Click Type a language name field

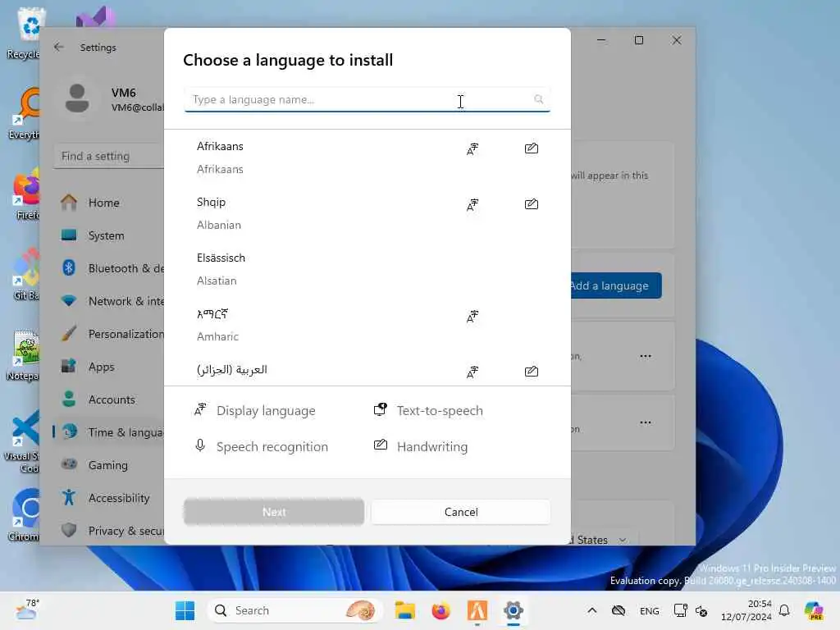tap(367, 99)
